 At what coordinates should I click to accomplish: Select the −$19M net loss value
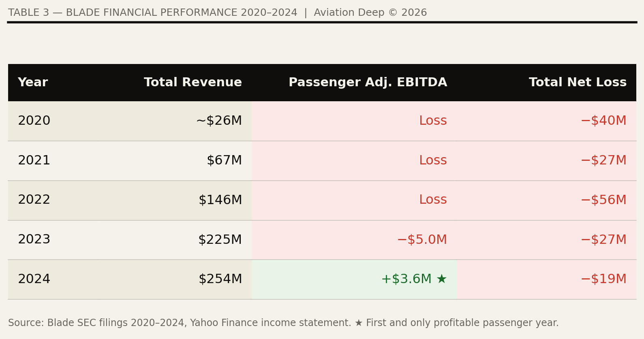(603, 279)
